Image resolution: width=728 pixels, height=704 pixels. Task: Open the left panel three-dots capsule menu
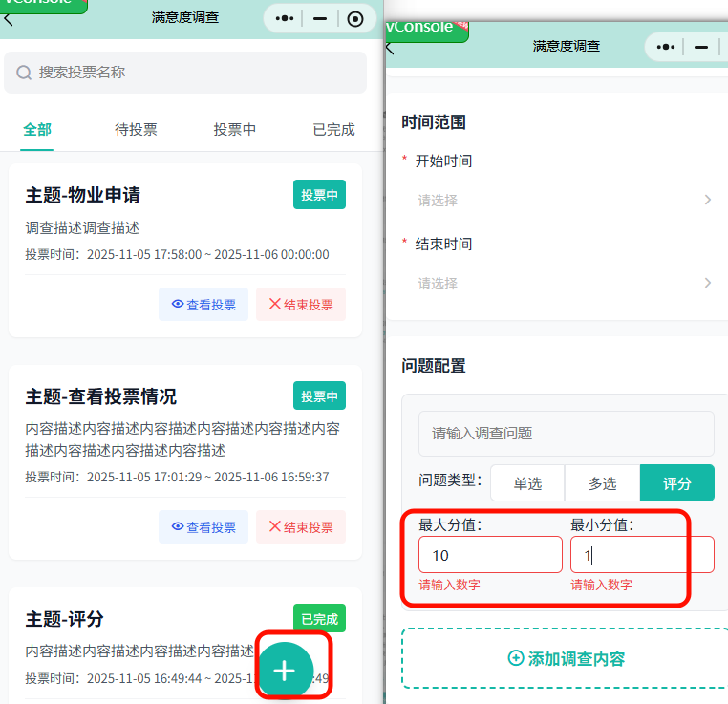click(285, 19)
